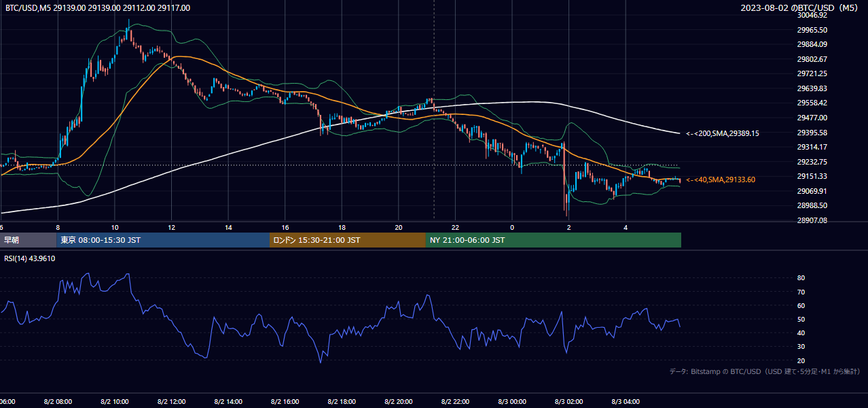
Task: Click hour tick 0 under price chart
Action: [512, 228]
